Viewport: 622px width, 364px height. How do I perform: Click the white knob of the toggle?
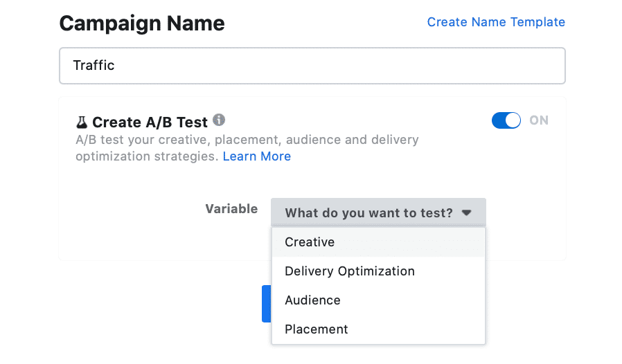(x=513, y=120)
